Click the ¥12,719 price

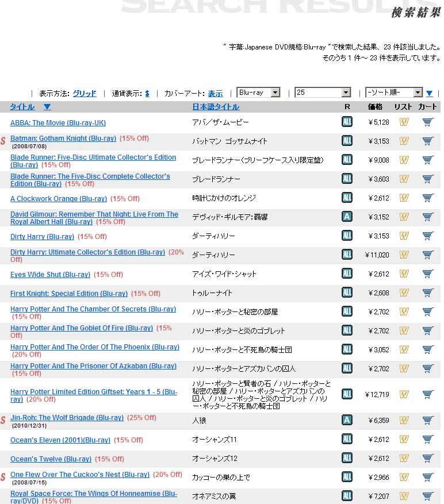pos(377,394)
